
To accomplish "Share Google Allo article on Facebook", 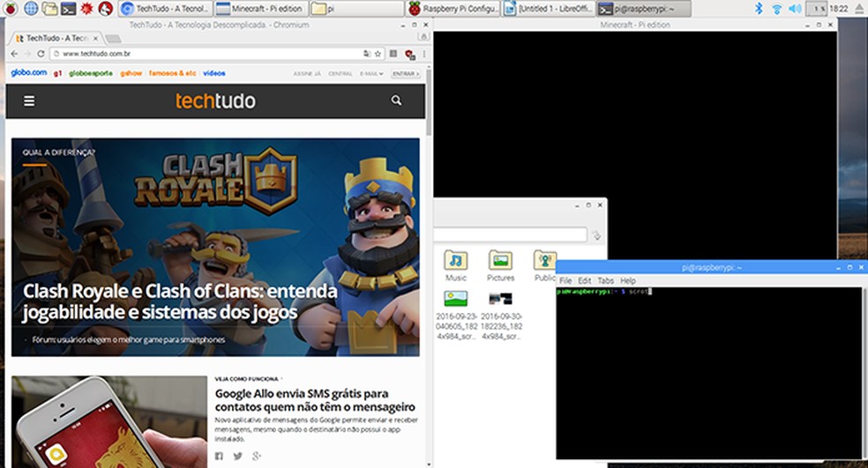I will pyautogui.click(x=220, y=456).
